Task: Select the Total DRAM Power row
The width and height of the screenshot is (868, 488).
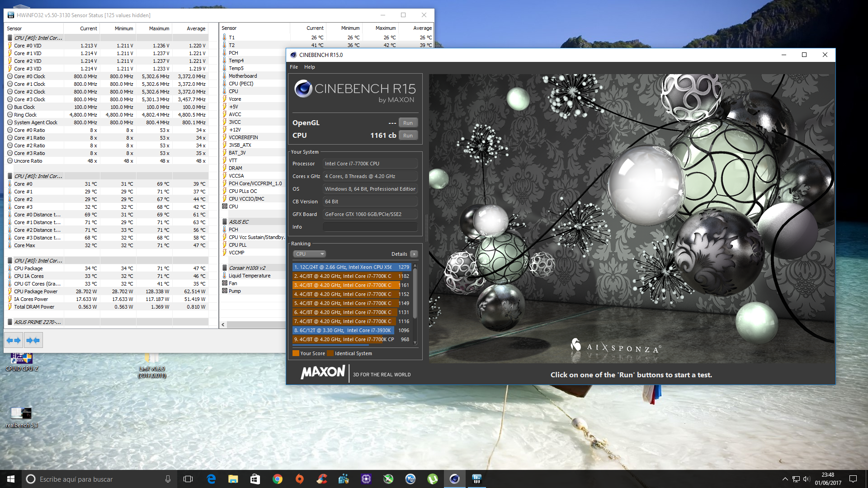Action: pyautogui.click(x=107, y=307)
